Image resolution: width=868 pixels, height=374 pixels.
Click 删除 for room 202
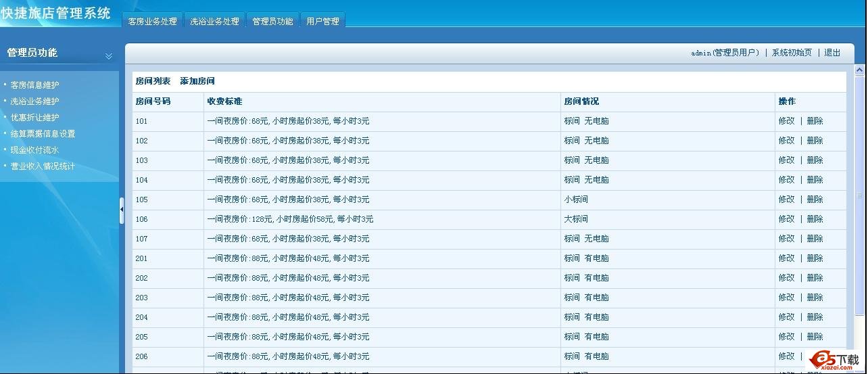[815, 278]
